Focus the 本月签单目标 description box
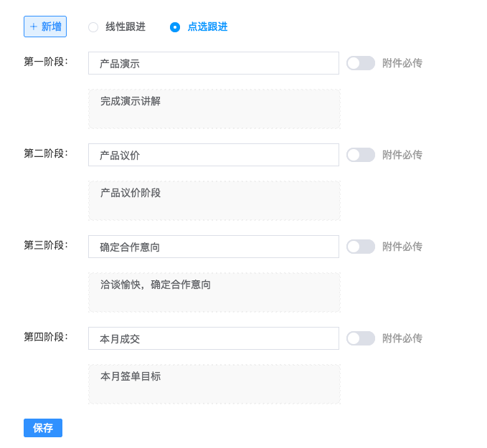Screen dimensions: 487x448 (x=214, y=384)
